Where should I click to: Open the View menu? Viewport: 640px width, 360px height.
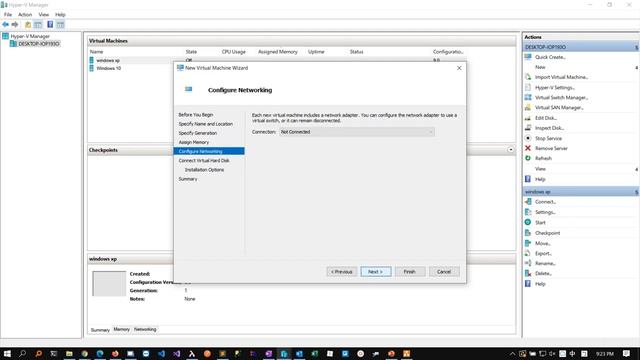tap(44, 15)
